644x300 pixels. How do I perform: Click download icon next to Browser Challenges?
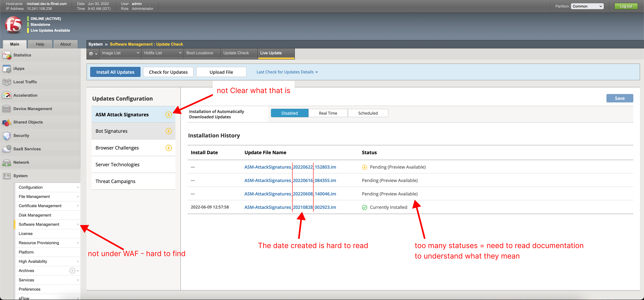point(169,148)
